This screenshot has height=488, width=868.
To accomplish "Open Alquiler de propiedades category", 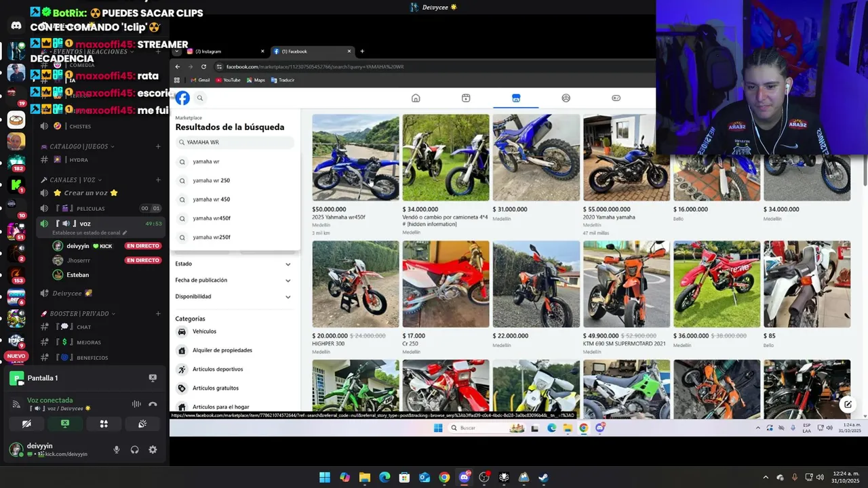I will coord(233,350).
